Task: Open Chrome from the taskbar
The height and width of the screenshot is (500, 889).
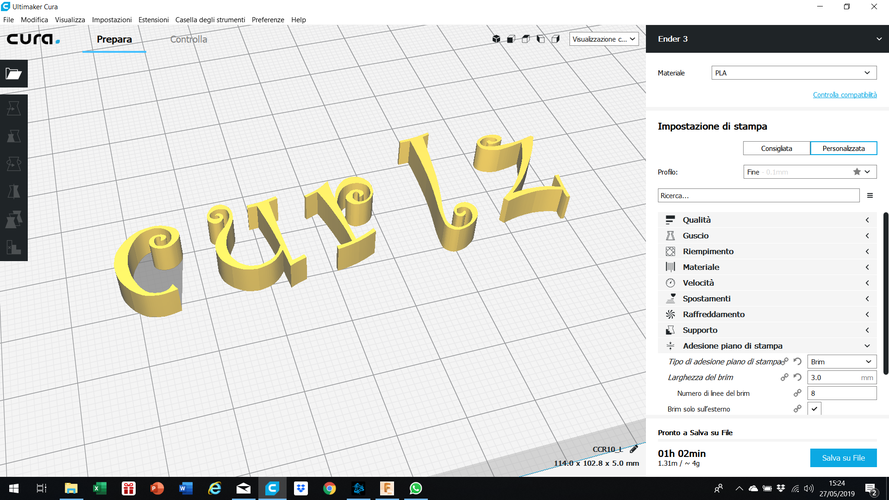Action: coord(329,488)
